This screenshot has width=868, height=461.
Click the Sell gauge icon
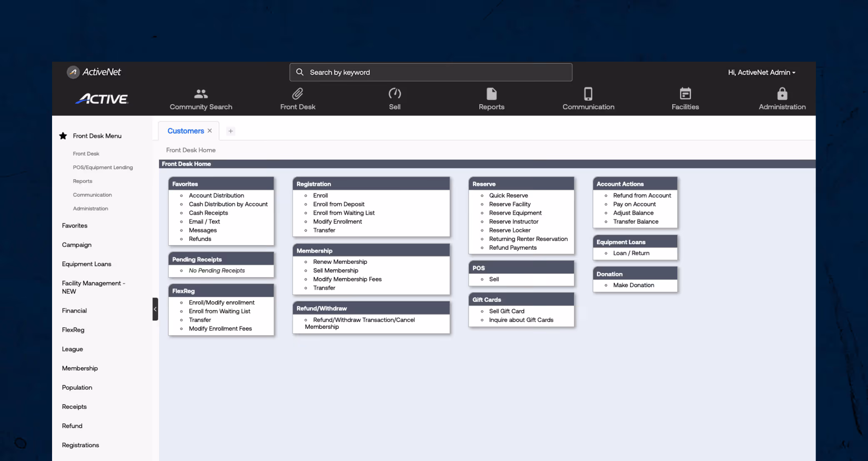[x=394, y=94]
